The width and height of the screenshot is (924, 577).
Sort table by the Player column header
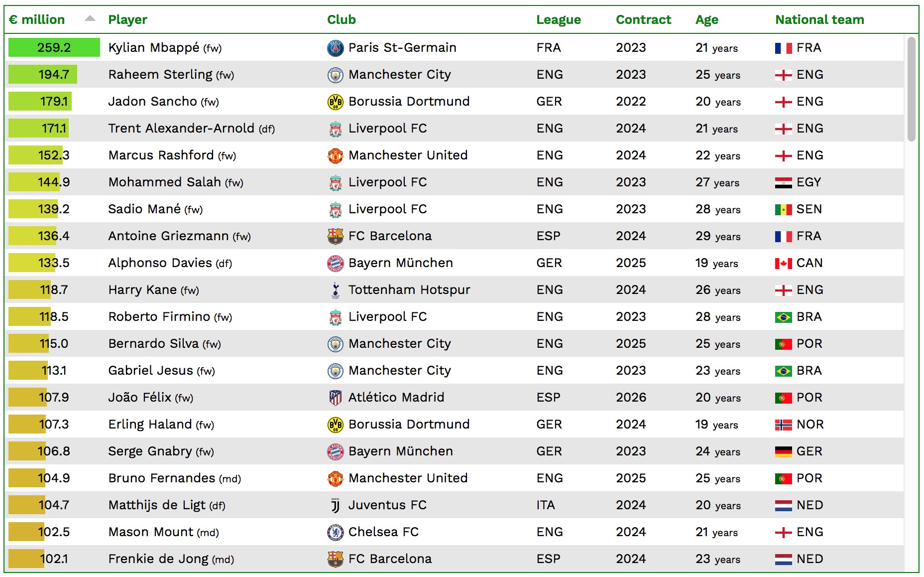[x=128, y=19]
